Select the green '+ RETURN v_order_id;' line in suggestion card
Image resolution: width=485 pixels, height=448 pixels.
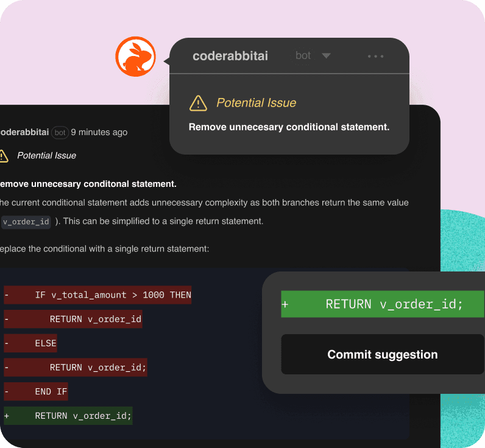click(x=383, y=304)
